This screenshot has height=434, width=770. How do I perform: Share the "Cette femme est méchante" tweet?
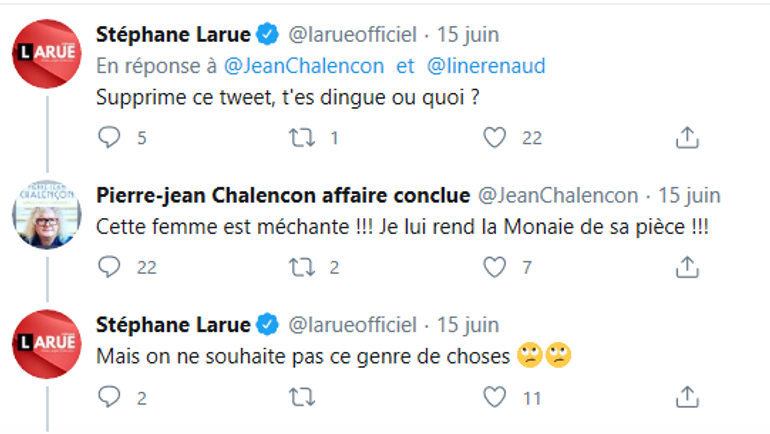(x=687, y=267)
